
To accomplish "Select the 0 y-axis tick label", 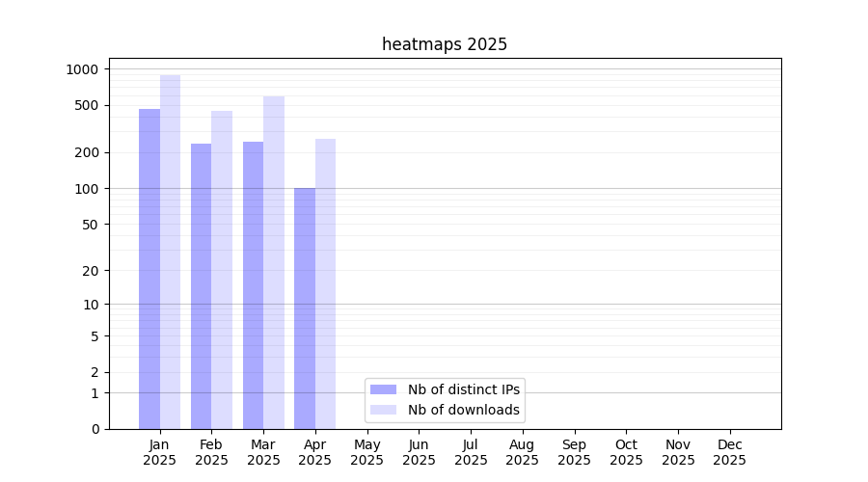I will [x=95, y=429].
